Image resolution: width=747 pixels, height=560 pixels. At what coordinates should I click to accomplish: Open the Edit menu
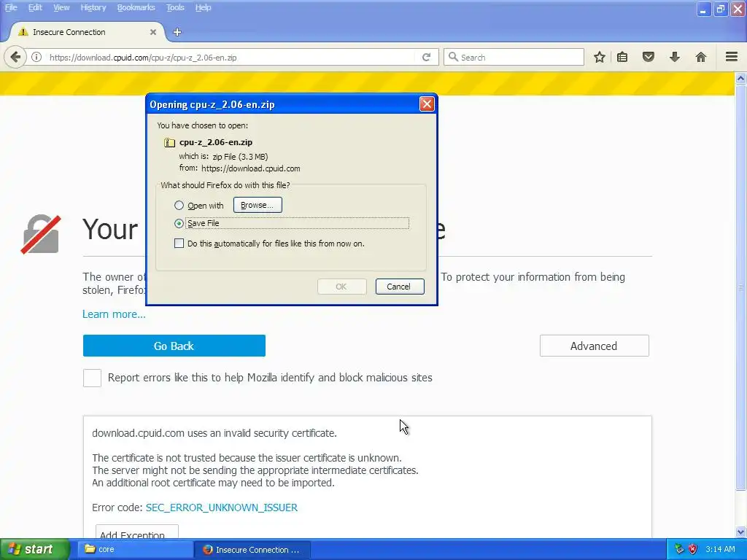point(35,7)
